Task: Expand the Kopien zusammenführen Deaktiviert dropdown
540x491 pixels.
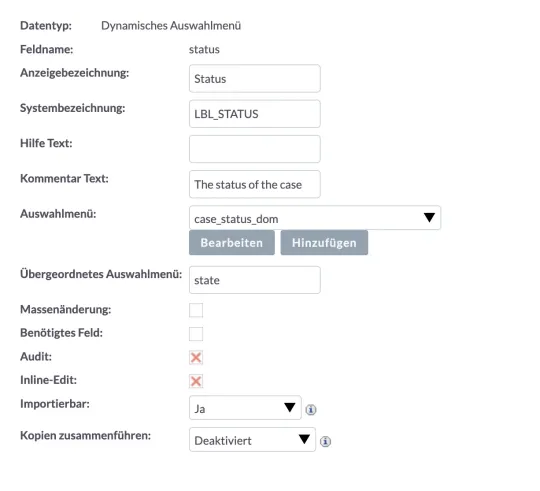Action: click(252, 440)
